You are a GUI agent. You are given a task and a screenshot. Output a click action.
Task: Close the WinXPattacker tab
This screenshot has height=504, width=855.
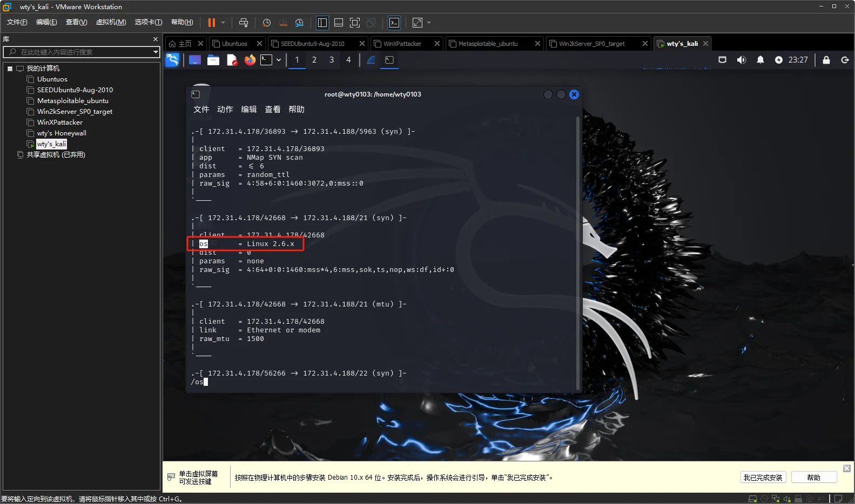coord(437,44)
